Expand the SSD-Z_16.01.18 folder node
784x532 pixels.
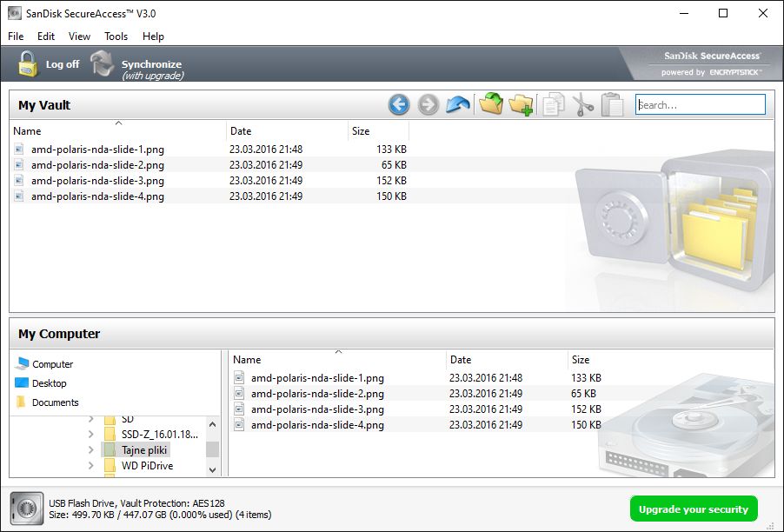90,434
